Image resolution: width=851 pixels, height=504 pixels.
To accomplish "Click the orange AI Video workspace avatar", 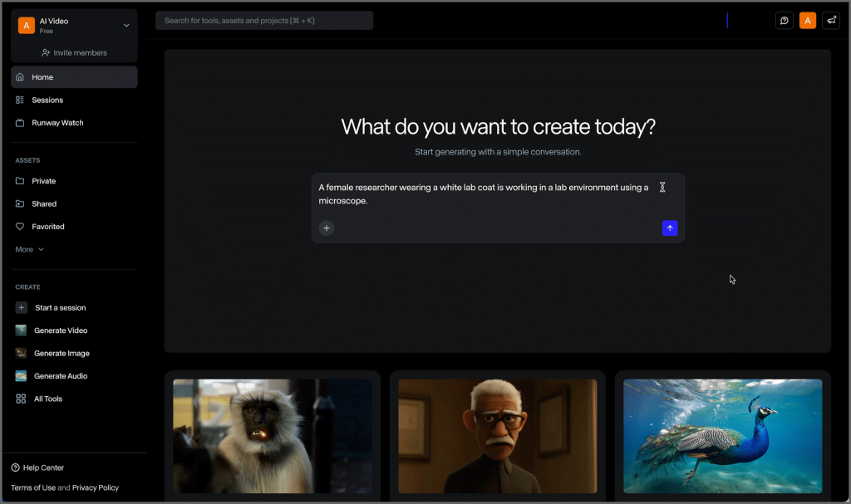I will click(x=26, y=26).
